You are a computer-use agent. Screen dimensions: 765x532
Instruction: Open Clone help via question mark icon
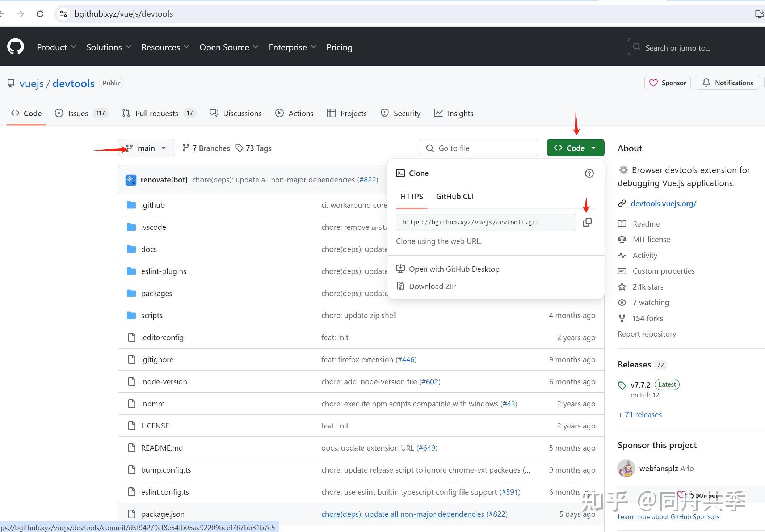[589, 173]
